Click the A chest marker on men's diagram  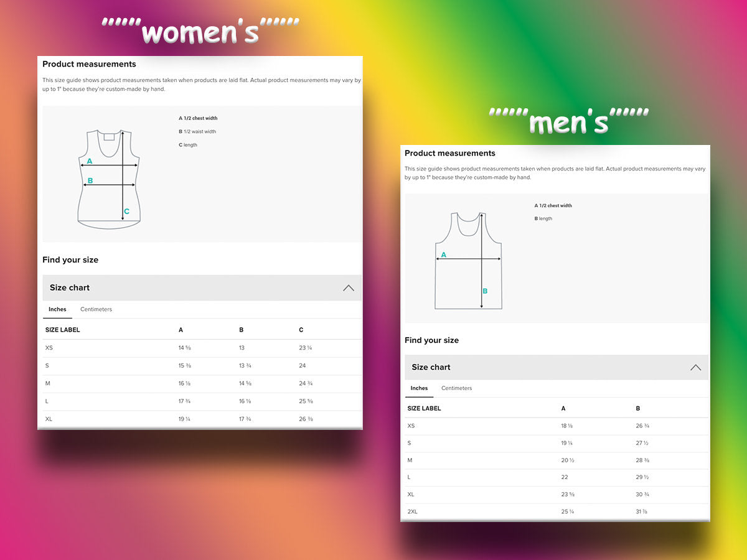(444, 254)
